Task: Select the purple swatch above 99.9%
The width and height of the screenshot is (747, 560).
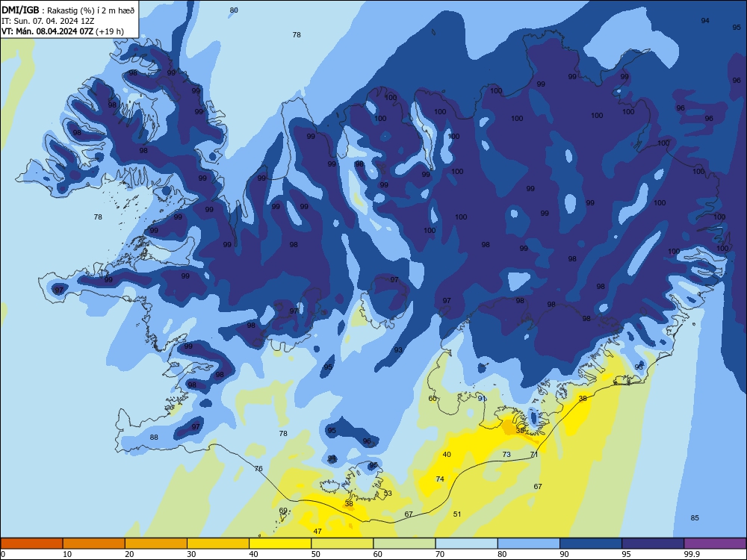Action: point(715,544)
